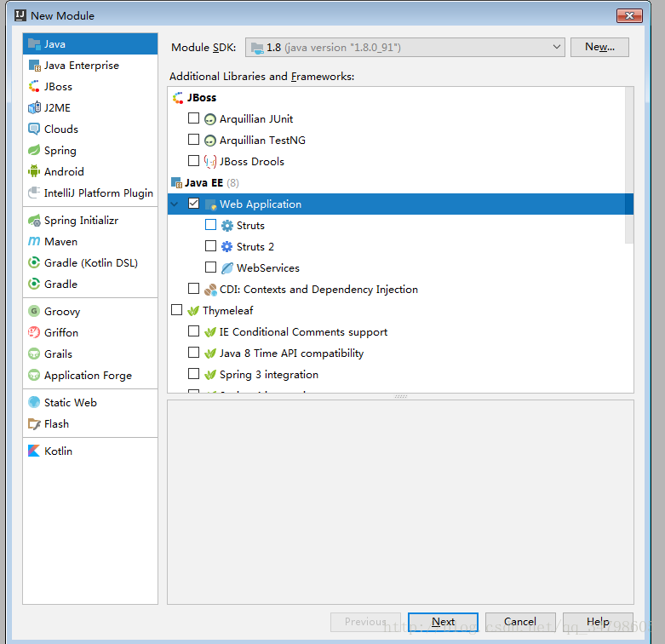Click the WebServices icon
Viewport: 665px width, 644px height.
coord(226,268)
